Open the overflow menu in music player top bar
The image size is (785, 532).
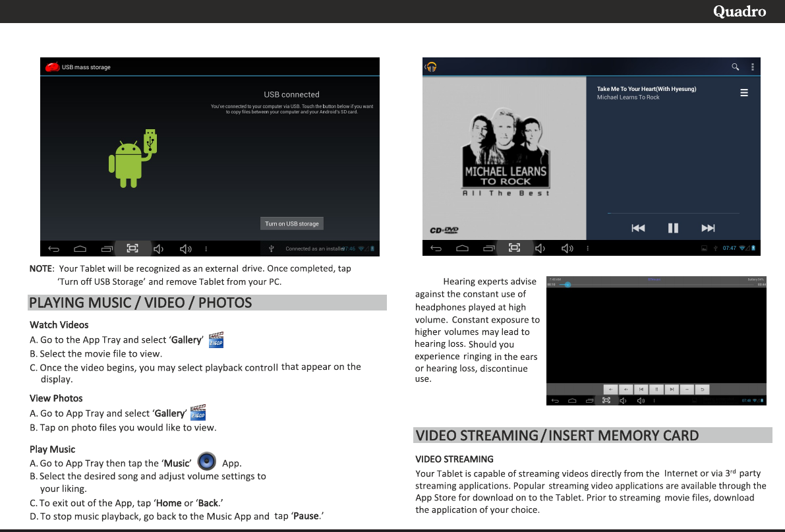[x=753, y=67]
